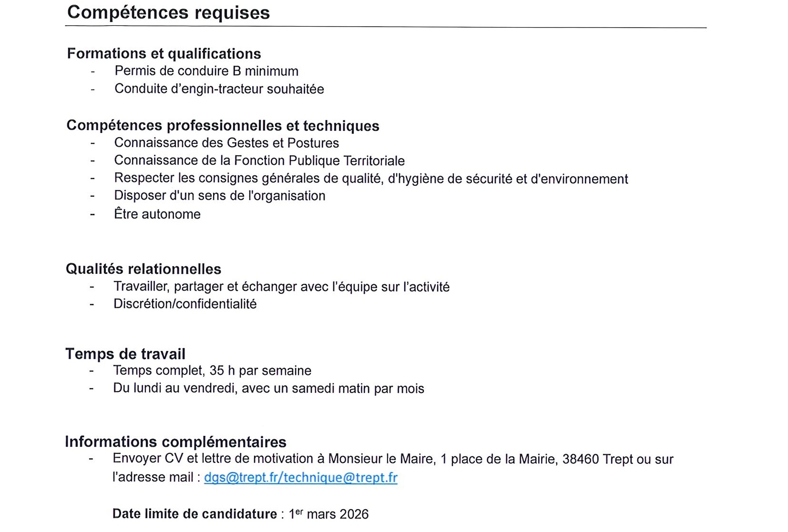
Task: Click the "Formations et qualifications" heading
Action: click(164, 54)
